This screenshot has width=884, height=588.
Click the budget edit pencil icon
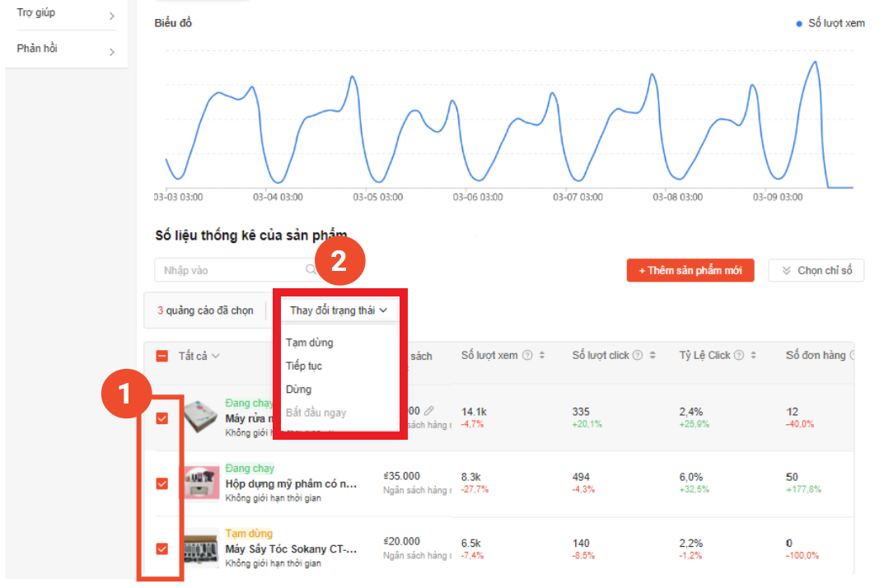point(429,410)
